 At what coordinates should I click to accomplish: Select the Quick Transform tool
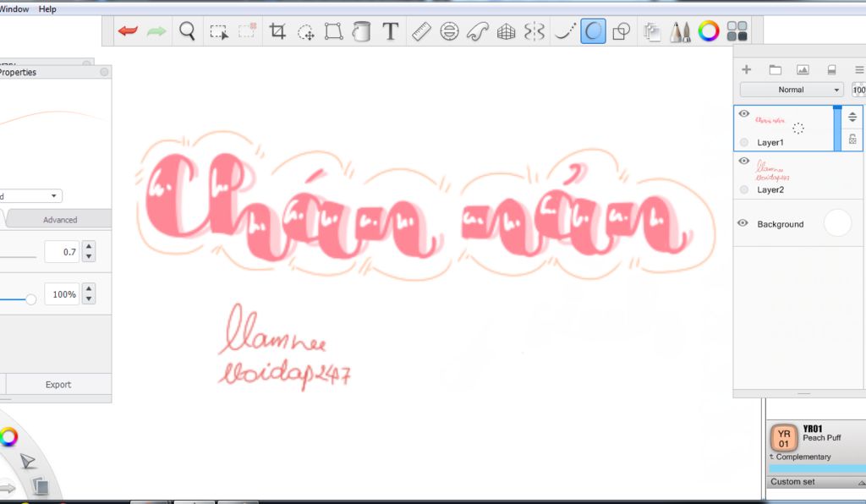pyautogui.click(x=247, y=30)
